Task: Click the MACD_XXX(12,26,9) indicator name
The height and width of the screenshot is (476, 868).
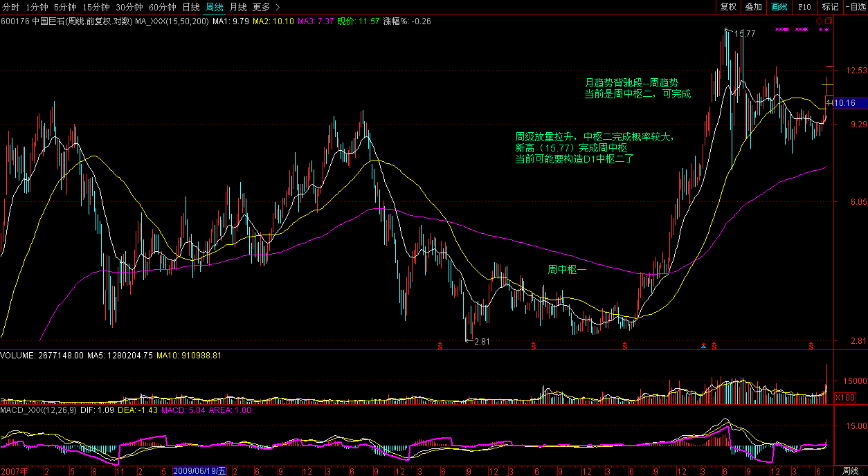Action: (39, 410)
